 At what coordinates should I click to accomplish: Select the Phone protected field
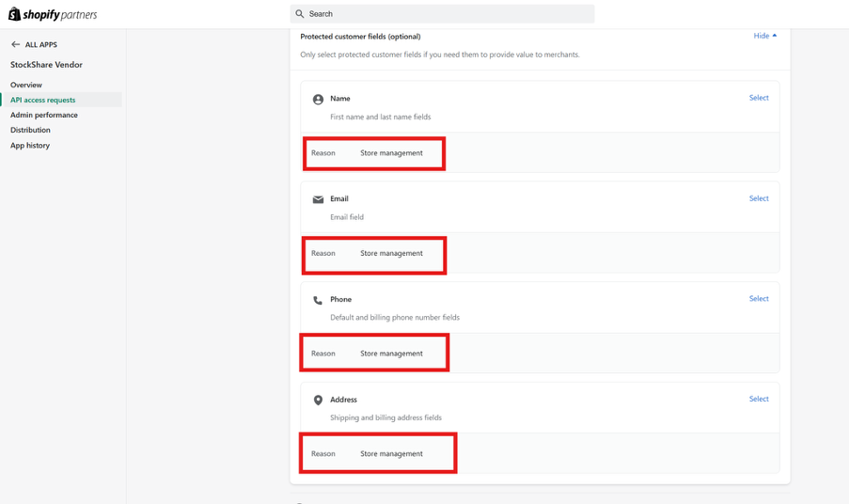click(x=758, y=299)
